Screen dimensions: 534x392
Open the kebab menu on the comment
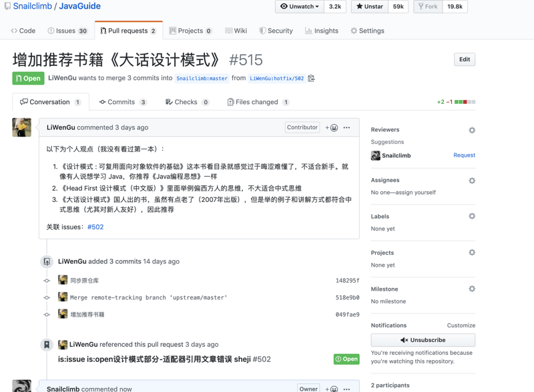click(x=346, y=127)
